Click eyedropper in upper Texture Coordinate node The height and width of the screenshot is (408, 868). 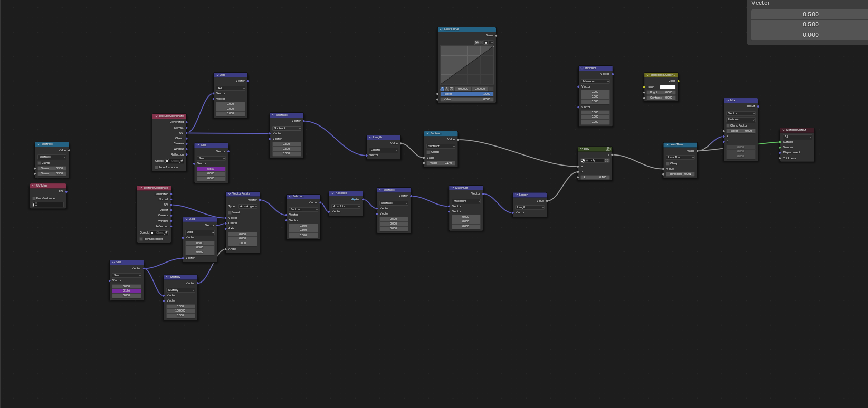tap(181, 161)
